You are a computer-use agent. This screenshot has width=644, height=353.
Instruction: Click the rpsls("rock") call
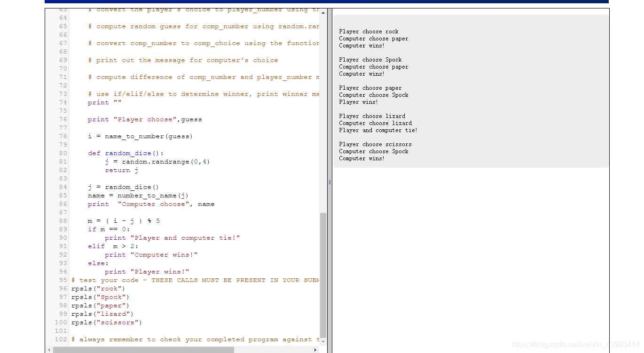point(98,289)
